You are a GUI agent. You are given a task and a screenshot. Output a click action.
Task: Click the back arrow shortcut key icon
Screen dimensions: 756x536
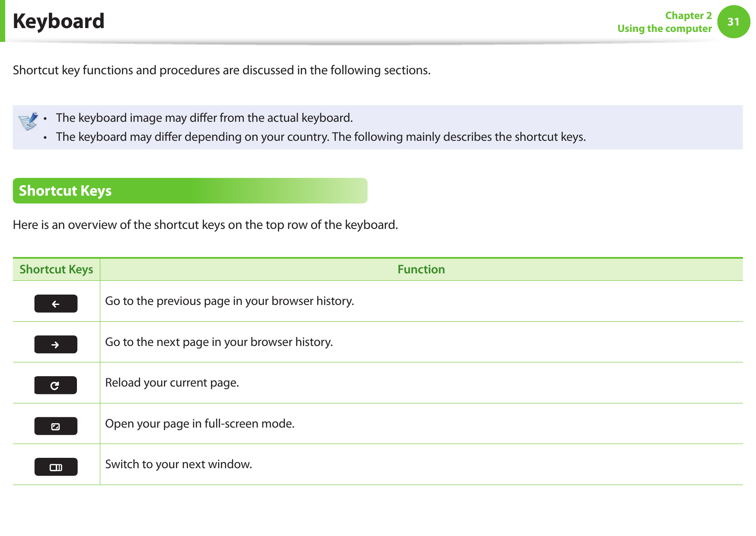click(x=56, y=304)
